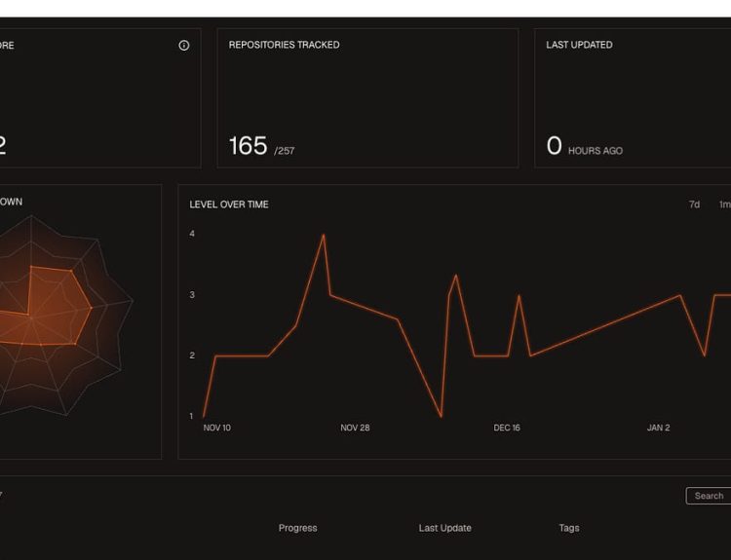Click the NOV 28 date axis label

[x=355, y=428]
